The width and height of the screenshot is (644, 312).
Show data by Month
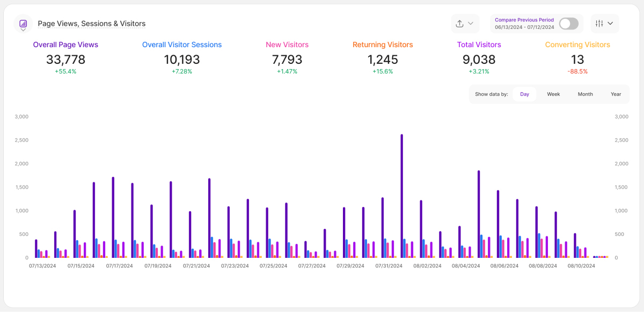click(x=585, y=94)
